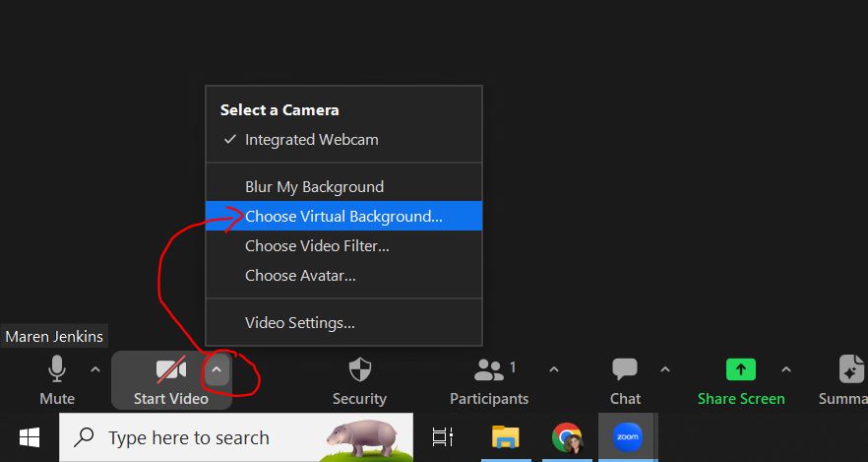Open Task View in the taskbar

click(442, 437)
